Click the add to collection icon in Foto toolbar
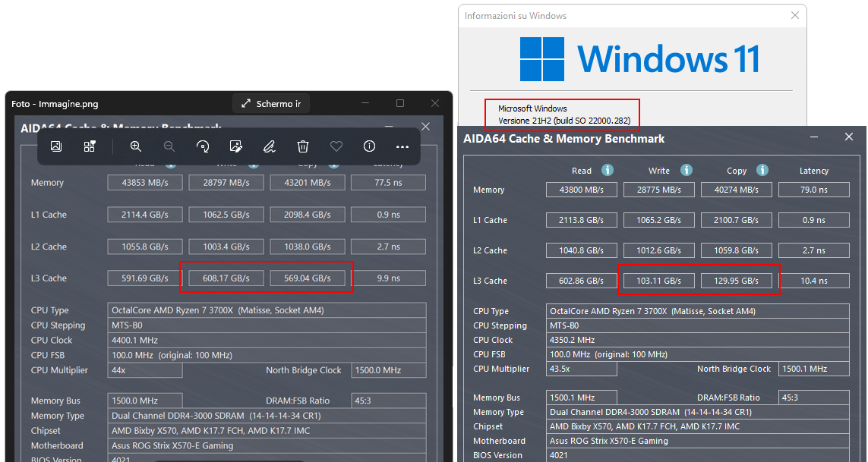The height and width of the screenshot is (462, 868). (x=89, y=146)
